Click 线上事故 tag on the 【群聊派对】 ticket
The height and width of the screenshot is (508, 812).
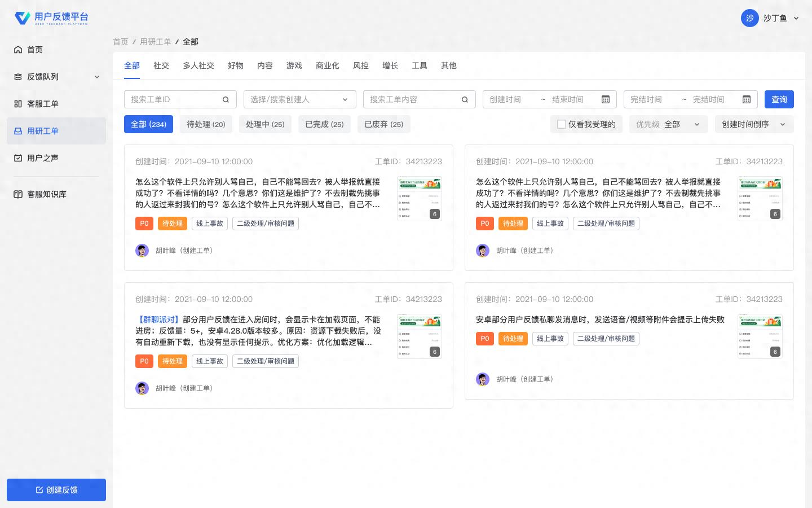pos(210,361)
